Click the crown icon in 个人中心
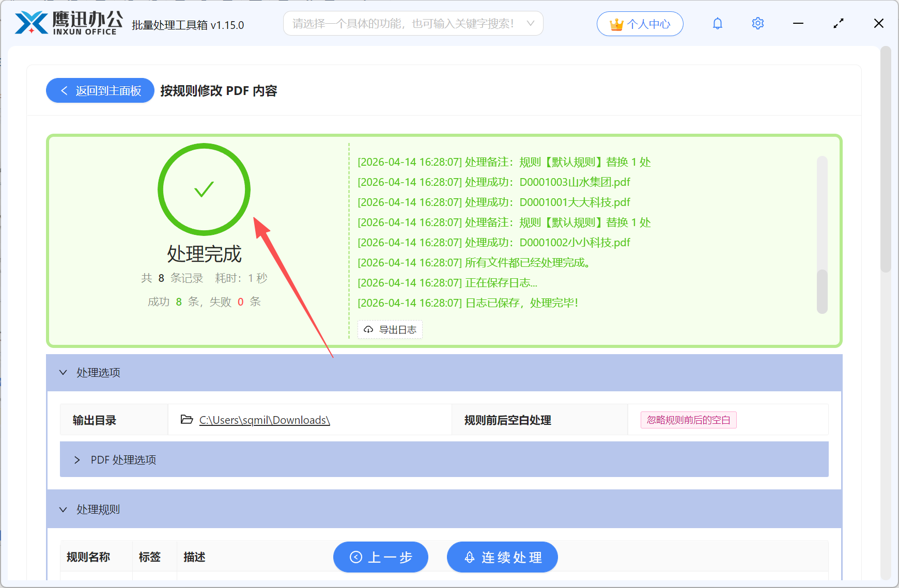 [x=616, y=24]
